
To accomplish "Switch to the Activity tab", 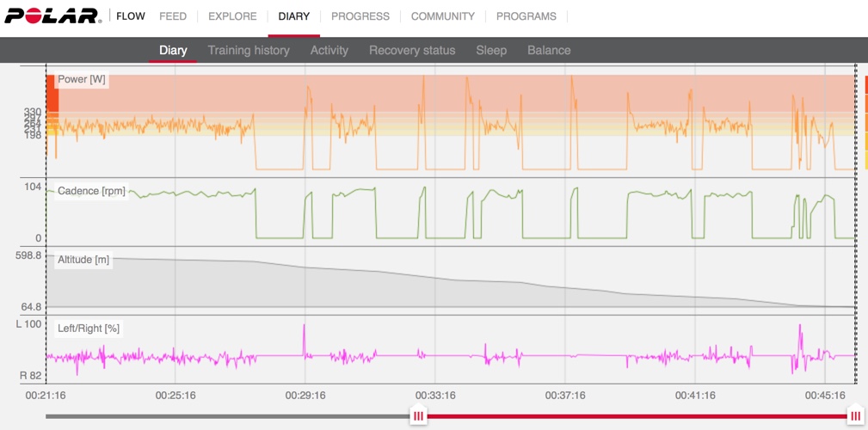I will coord(329,50).
